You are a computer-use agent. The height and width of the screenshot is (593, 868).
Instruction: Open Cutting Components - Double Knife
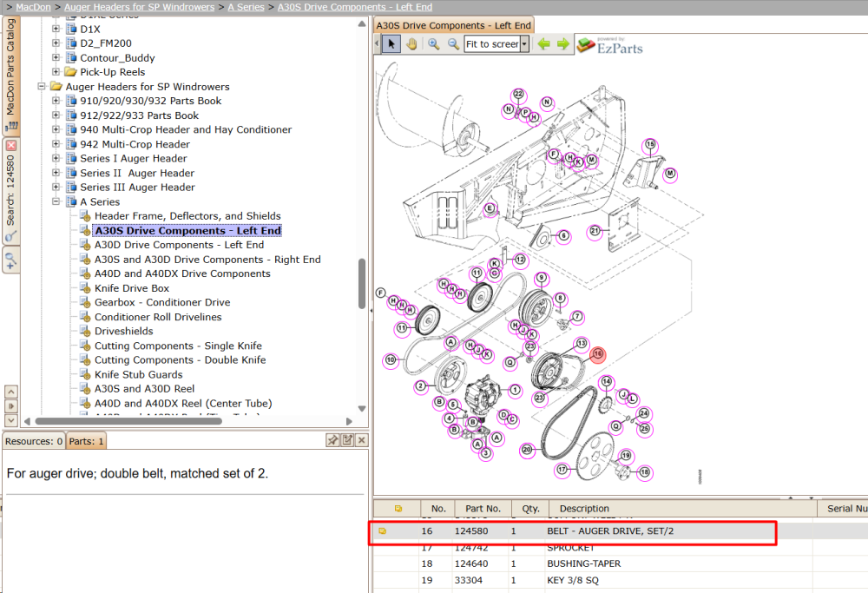coord(180,360)
